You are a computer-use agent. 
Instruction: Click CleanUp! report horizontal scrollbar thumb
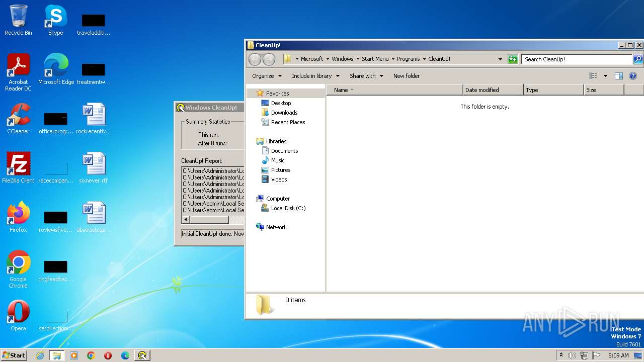click(x=209, y=220)
